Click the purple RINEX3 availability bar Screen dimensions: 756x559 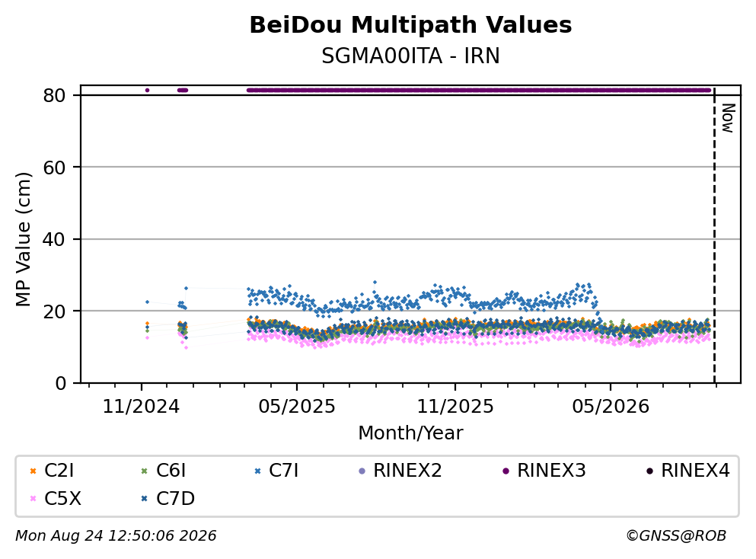click(479, 90)
